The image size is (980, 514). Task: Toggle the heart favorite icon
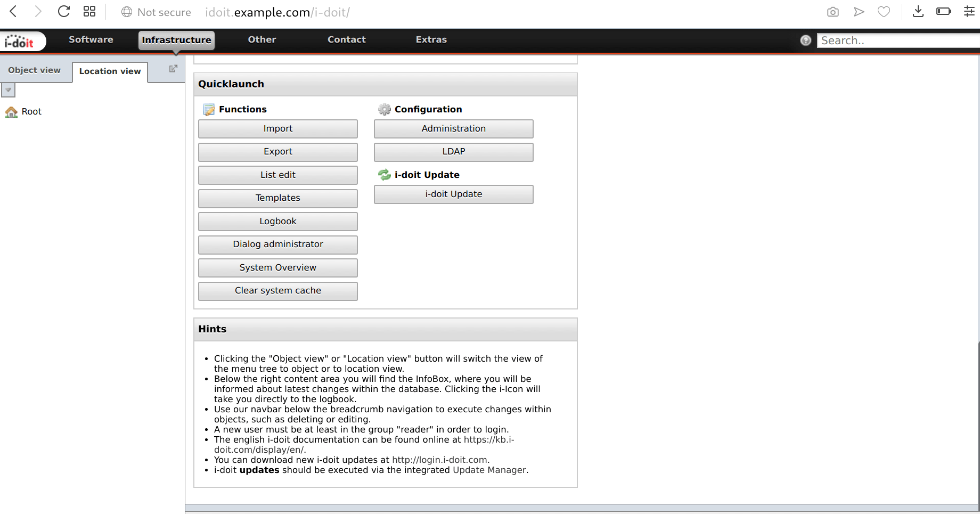click(884, 12)
